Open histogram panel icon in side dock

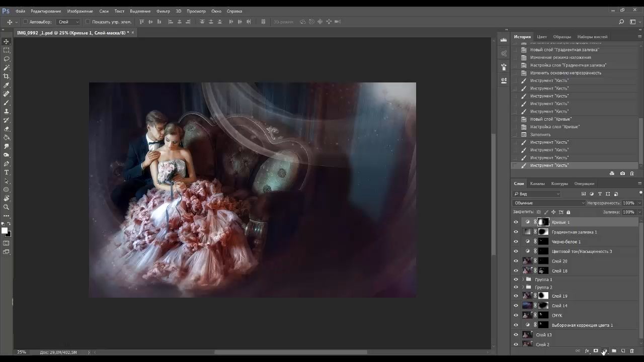(x=504, y=40)
